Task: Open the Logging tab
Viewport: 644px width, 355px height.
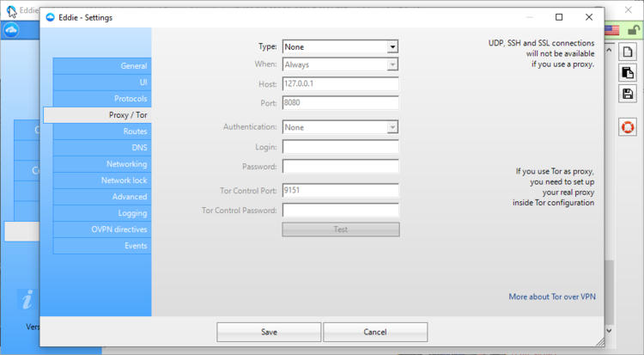Action: point(102,213)
